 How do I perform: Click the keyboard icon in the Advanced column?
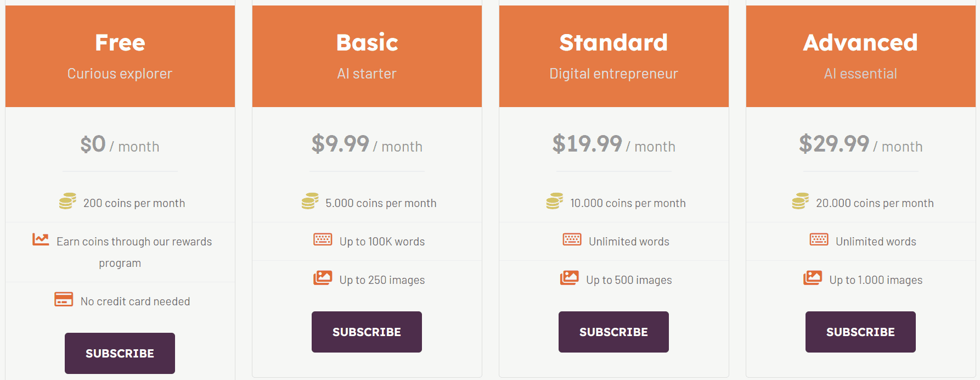pyautogui.click(x=818, y=240)
